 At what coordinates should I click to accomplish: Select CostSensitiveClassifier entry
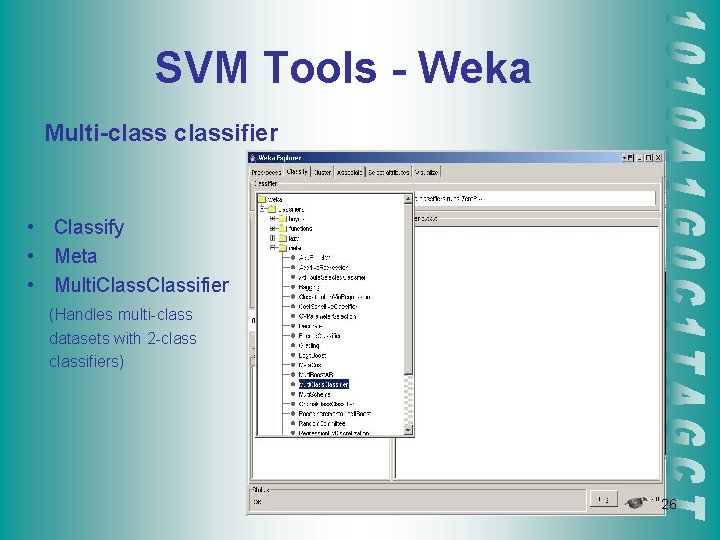(x=328, y=306)
